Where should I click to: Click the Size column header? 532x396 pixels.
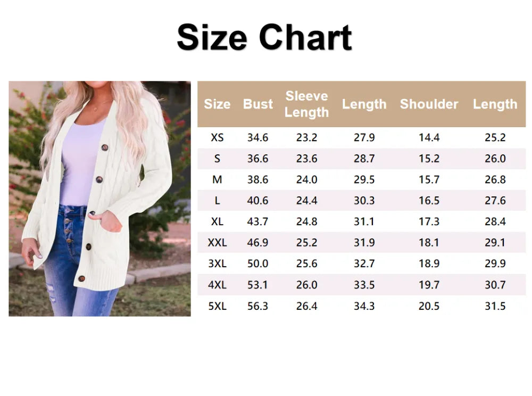[217, 104]
